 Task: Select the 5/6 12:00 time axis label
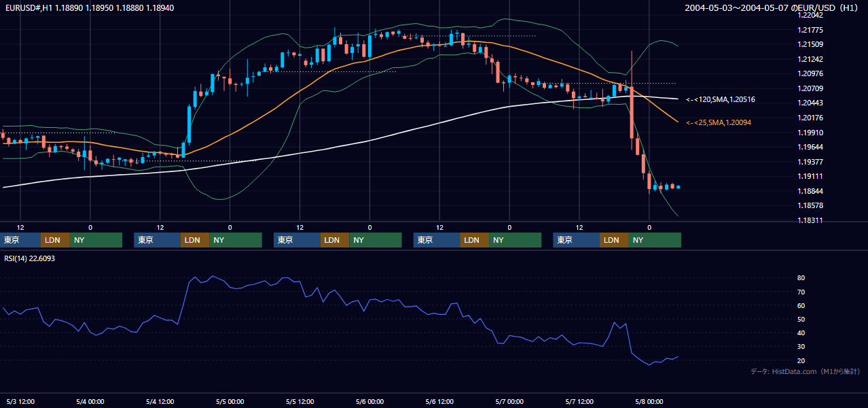(440, 401)
